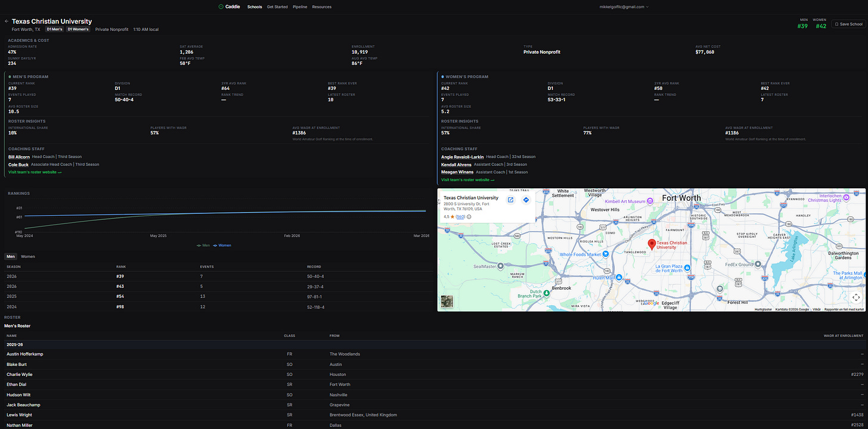Click the red Texas Christian University map pin
Screen dimensions: 868x429
(652, 244)
